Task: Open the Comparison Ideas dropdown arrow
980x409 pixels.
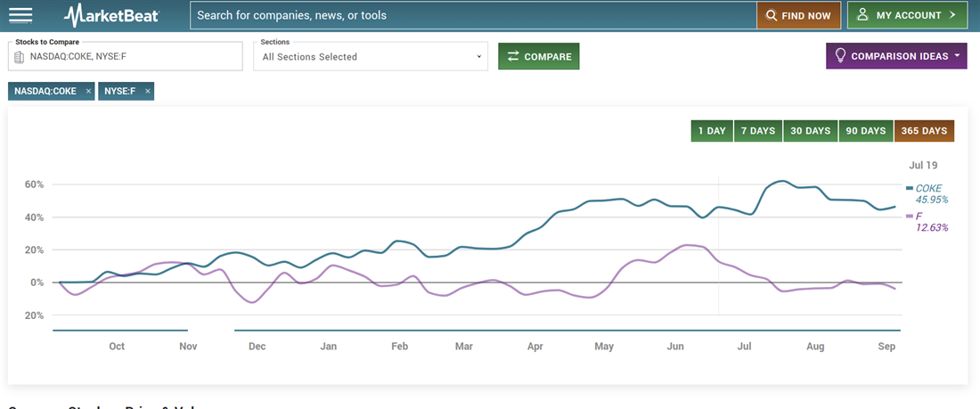Action: 958,56
